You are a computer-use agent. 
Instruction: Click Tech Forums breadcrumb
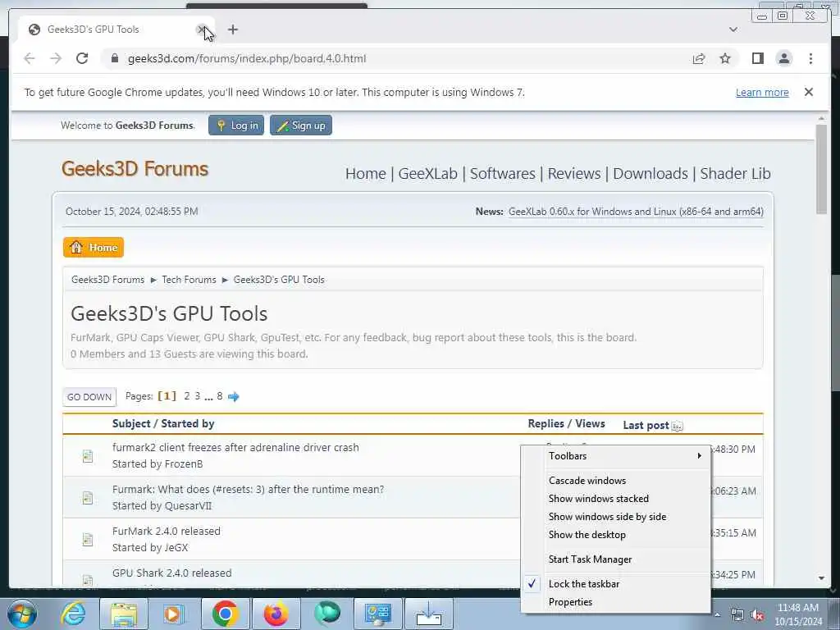189,280
